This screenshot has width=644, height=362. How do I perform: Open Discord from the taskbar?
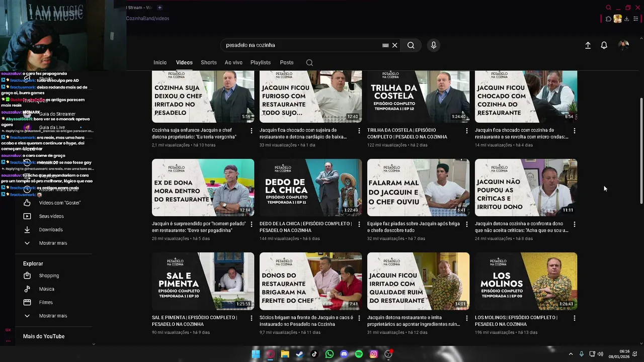point(344,354)
